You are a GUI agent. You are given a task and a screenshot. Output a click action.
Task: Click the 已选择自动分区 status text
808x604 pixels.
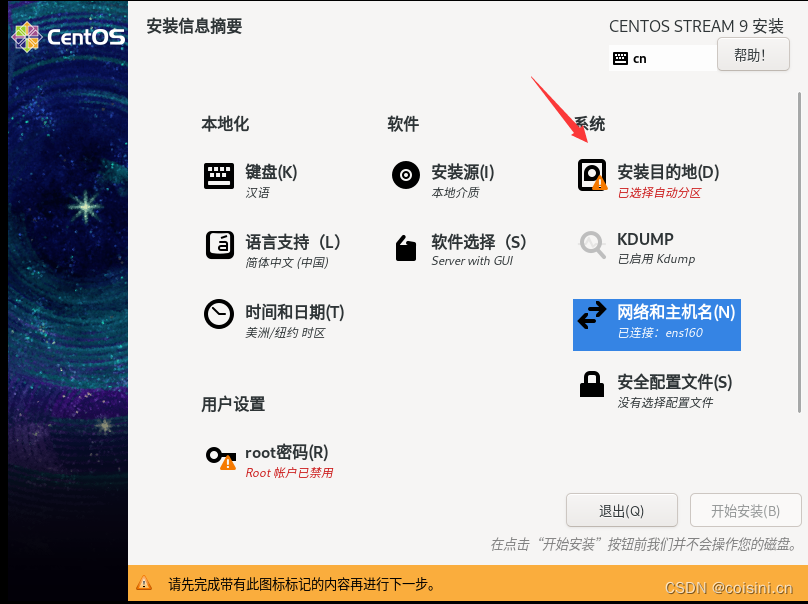[659, 193]
